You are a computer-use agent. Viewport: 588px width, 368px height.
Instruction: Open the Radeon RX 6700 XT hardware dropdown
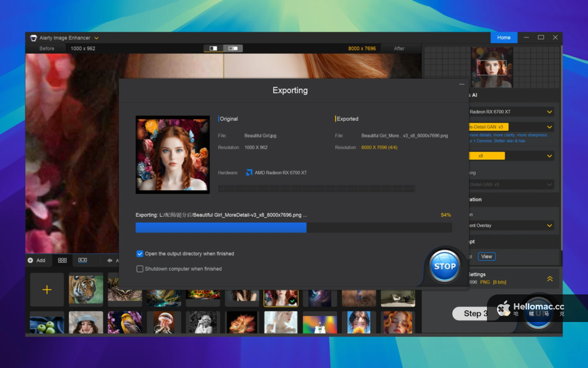point(550,112)
